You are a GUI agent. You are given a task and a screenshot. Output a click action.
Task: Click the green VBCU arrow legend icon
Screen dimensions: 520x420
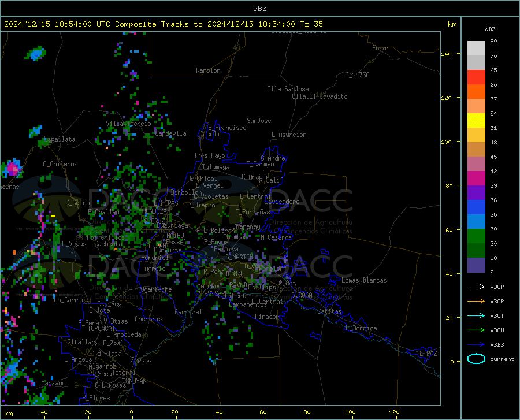476,330
